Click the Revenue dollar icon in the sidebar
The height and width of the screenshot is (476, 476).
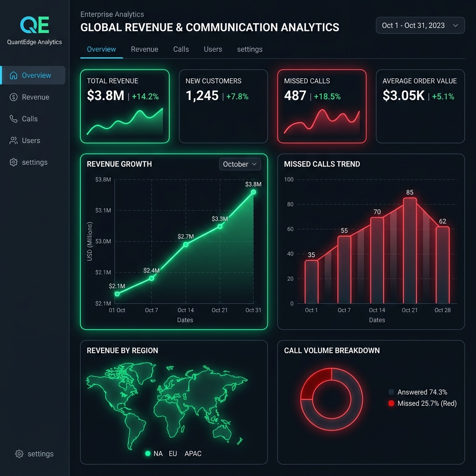pyautogui.click(x=14, y=97)
